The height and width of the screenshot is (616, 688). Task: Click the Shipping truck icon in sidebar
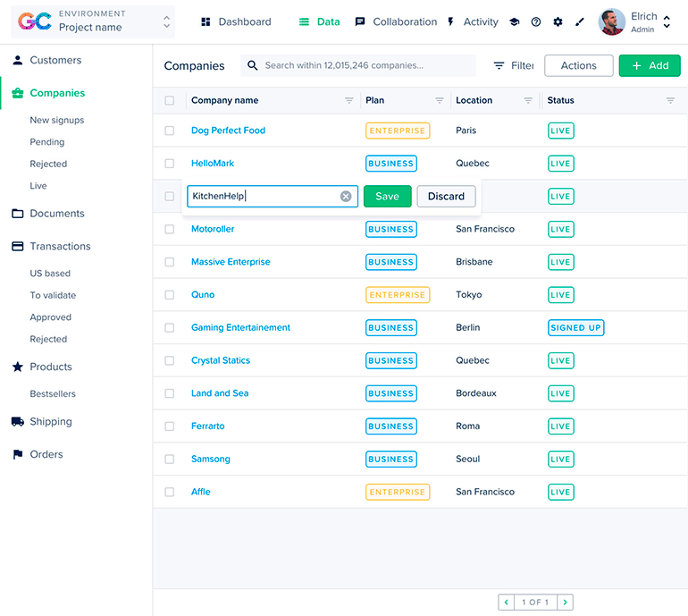[18, 422]
